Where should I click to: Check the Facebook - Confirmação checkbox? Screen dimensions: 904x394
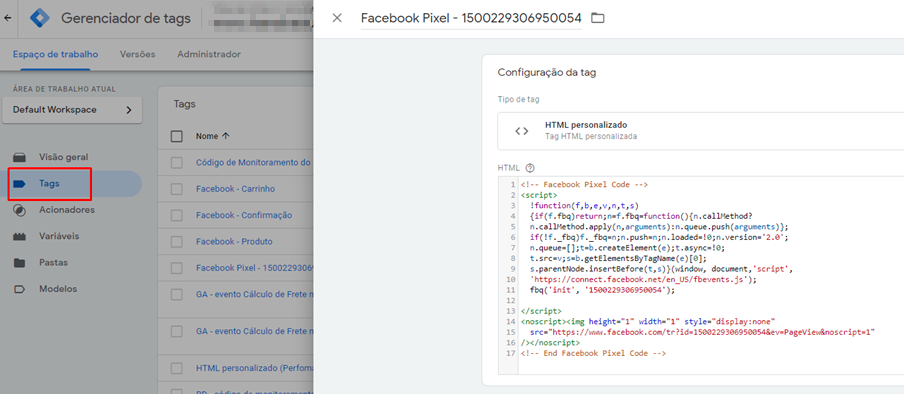[x=176, y=215]
